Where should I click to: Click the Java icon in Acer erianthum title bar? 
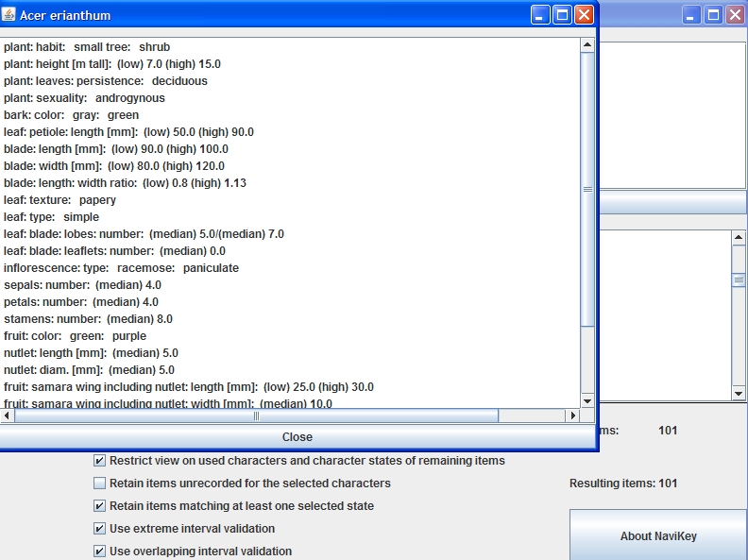(x=8, y=15)
